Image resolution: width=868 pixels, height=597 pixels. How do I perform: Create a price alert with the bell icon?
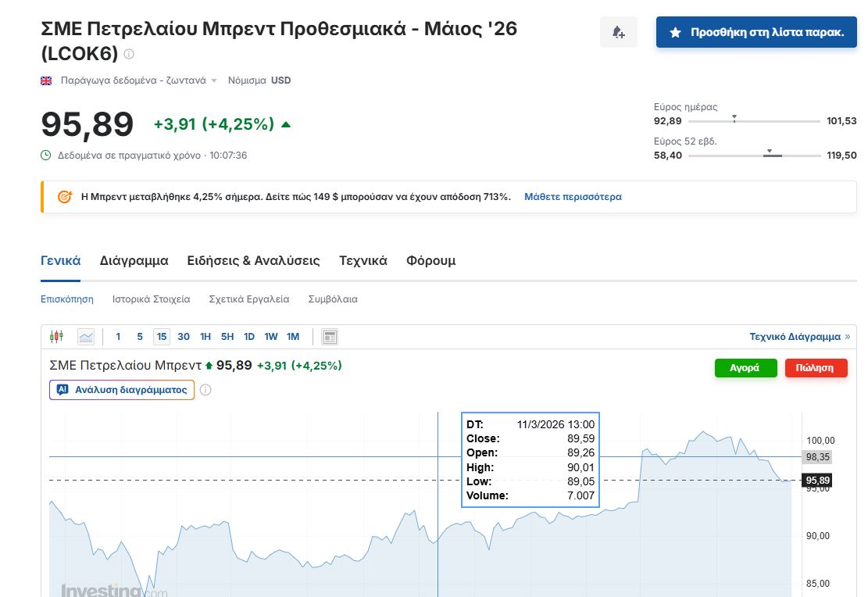coord(618,31)
